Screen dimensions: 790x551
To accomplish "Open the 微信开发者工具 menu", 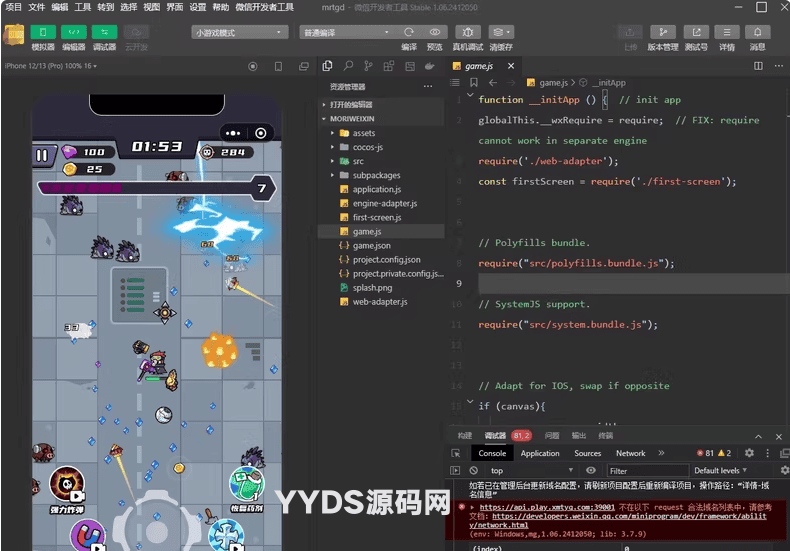I will [265, 7].
